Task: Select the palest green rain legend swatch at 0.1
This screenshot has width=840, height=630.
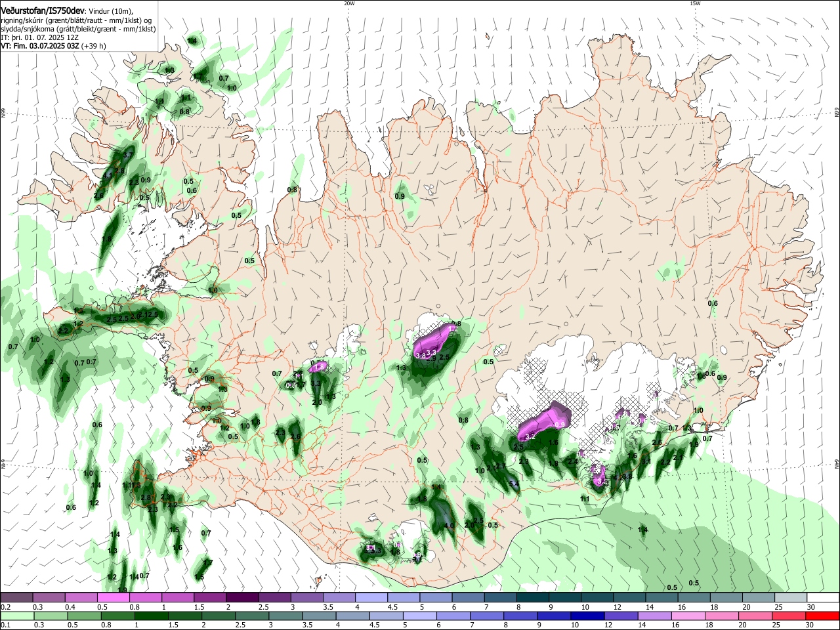Action: point(17,616)
